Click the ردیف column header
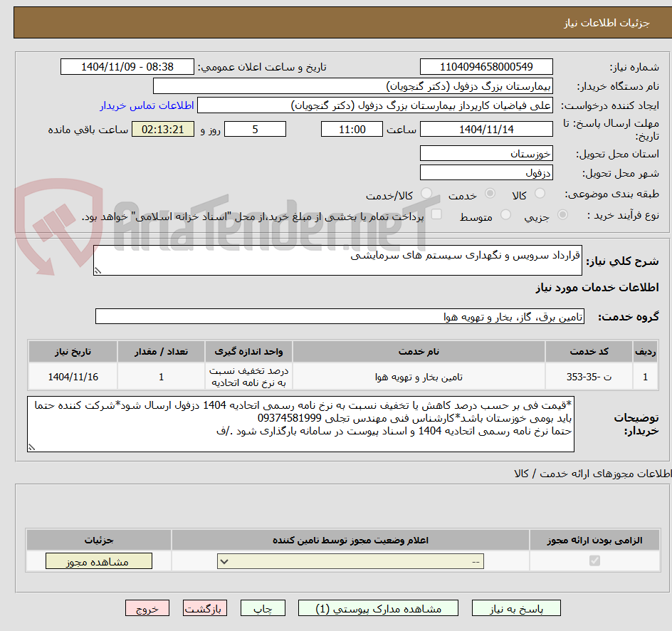Screen dimensions: 672x631 pos(645,352)
